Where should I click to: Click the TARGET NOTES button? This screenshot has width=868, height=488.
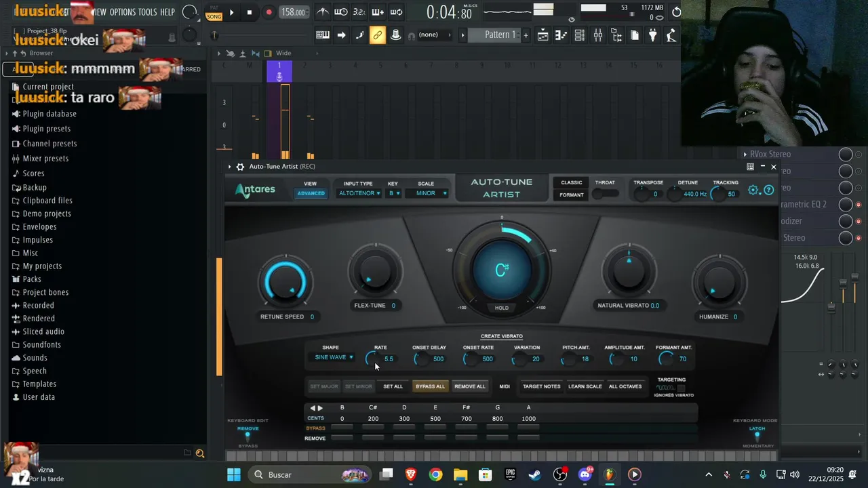coord(542,386)
